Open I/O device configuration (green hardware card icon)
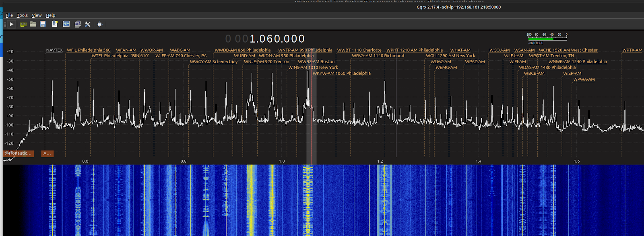Image resolution: width=644 pixels, height=236 pixels. [23, 24]
